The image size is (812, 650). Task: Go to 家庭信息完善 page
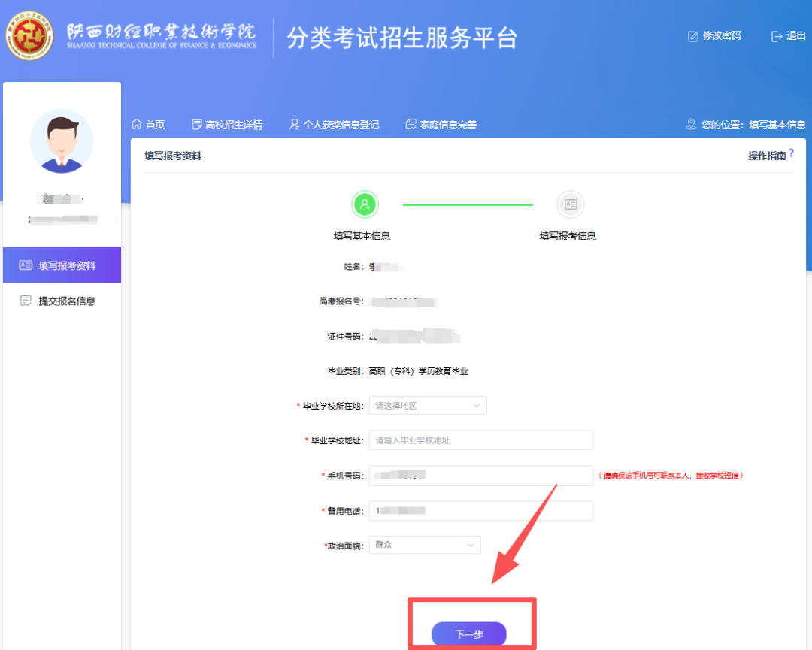(x=441, y=125)
